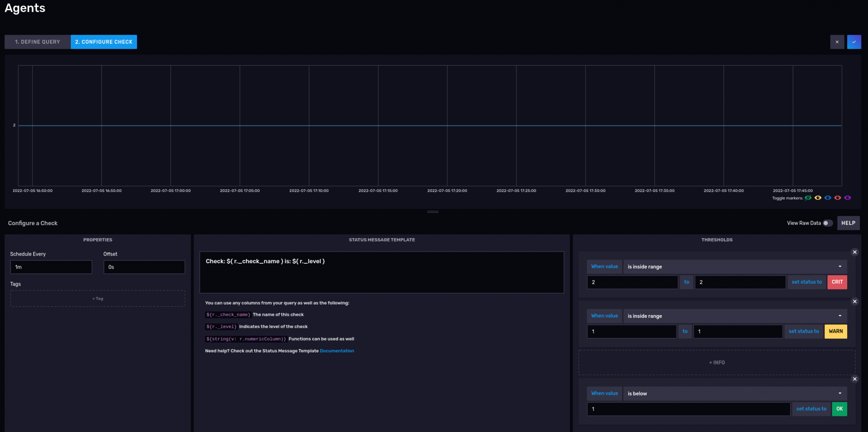This screenshot has height=432, width=868.
Task: Click the ${r._level} variable tag
Action: 221,326
